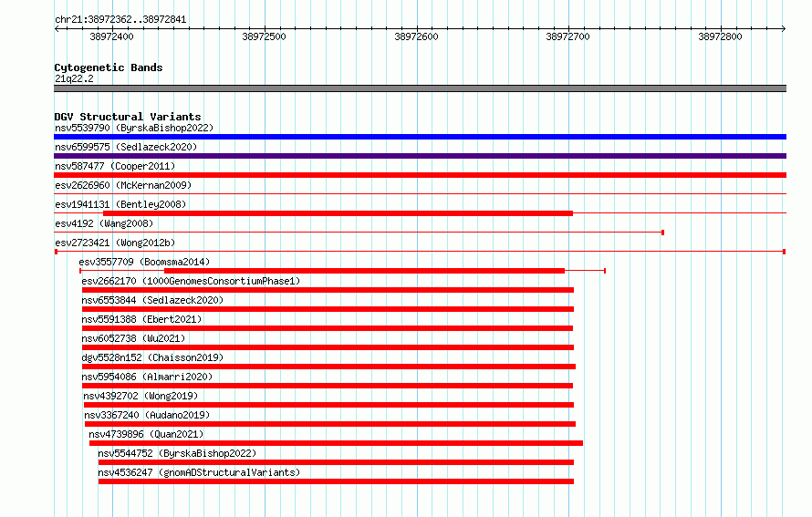The height and width of the screenshot is (517, 812).
Task: Click the nsv6553844 red variant bar
Action: (x=328, y=309)
